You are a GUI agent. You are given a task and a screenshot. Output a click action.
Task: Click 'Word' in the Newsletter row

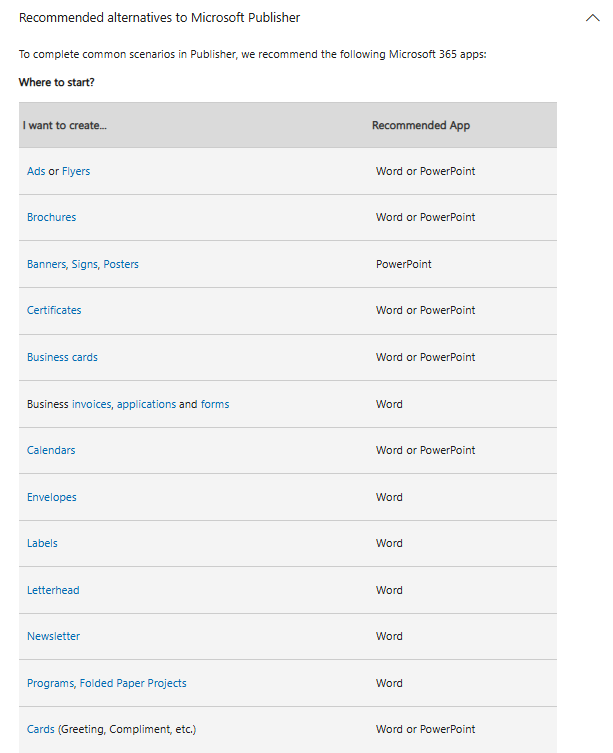[x=389, y=636]
